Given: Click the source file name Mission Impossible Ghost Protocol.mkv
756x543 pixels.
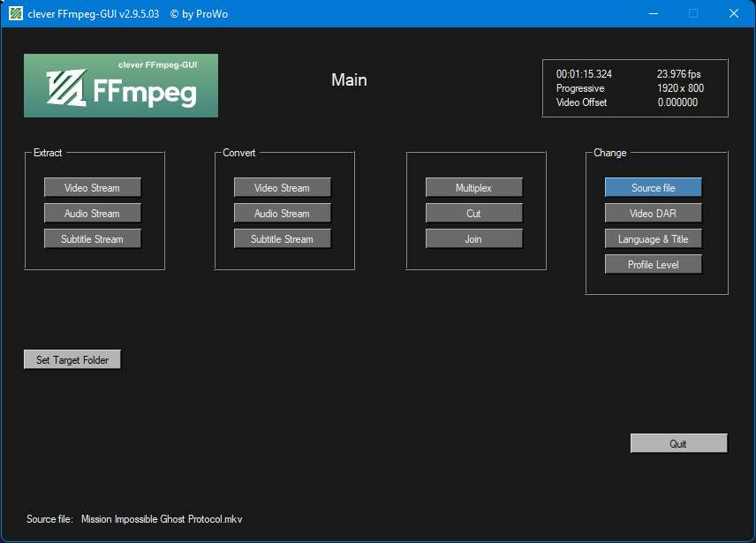Looking at the screenshot, I should [162, 519].
